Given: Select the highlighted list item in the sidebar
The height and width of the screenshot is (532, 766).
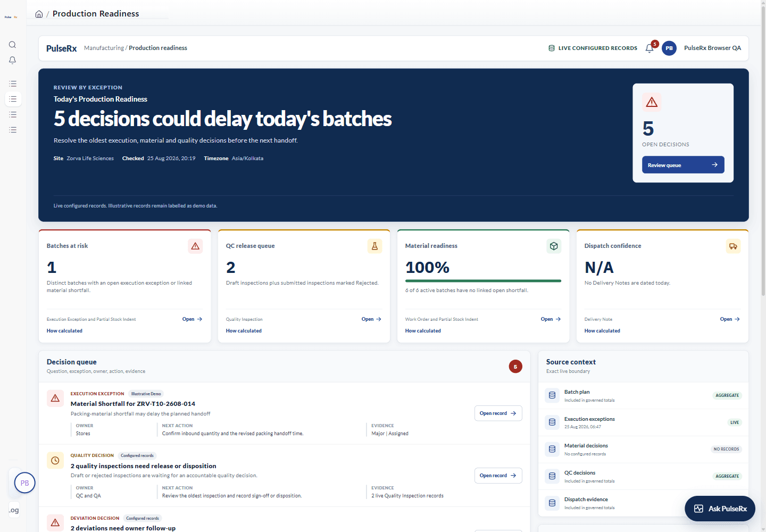Looking at the screenshot, I should coord(13,99).
